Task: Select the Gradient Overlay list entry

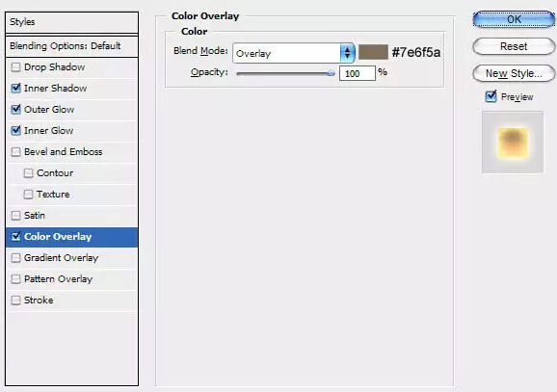Action: point(72,258)
